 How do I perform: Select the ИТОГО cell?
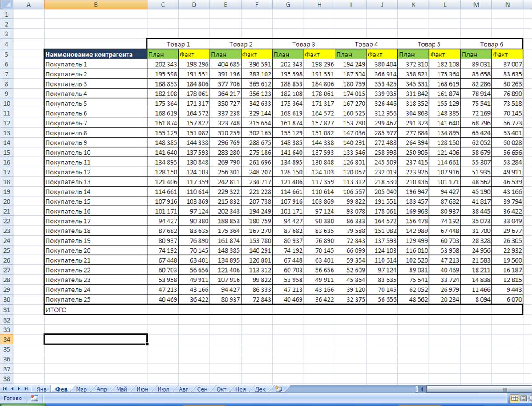tap(95, 310)
